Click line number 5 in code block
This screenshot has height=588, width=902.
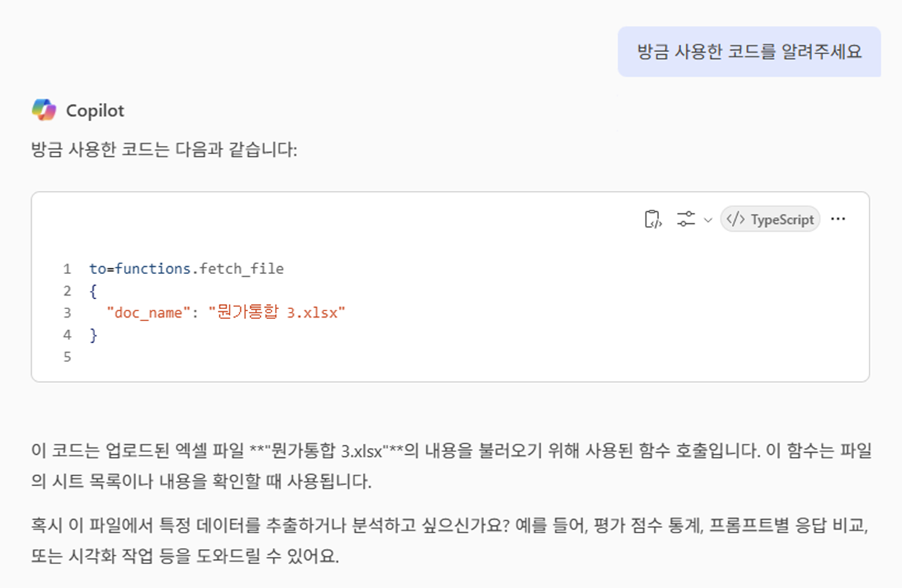68,357
